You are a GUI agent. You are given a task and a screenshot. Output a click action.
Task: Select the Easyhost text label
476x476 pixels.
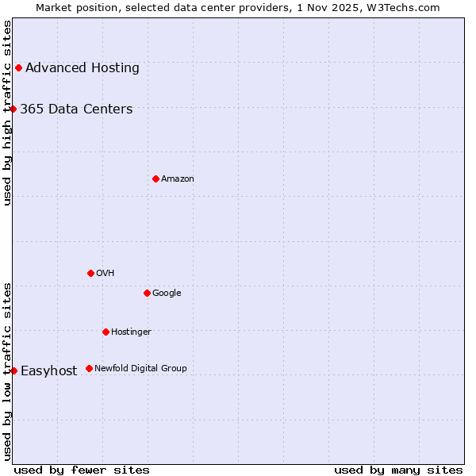49,371
